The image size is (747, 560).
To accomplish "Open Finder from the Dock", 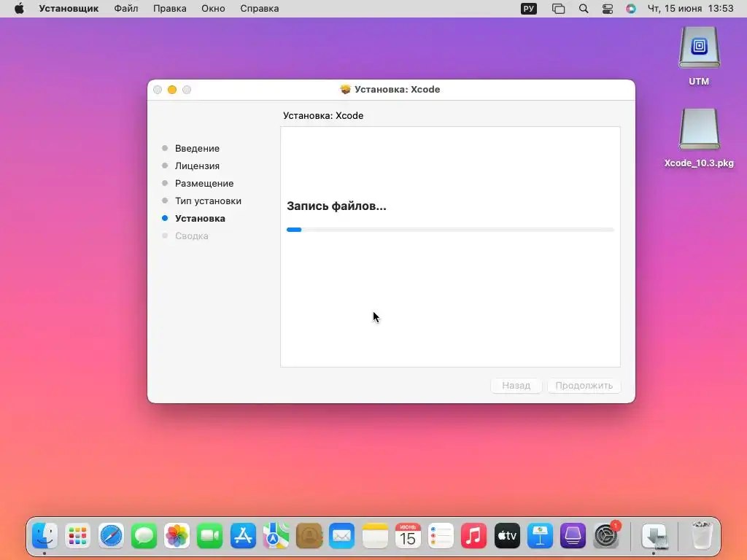I will (x=45, y=536).
